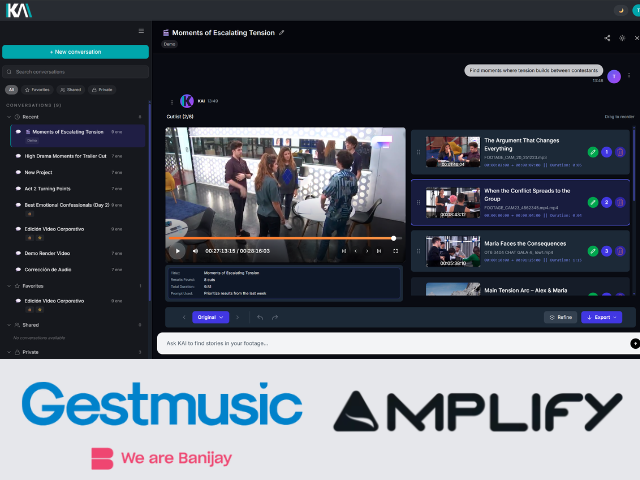Image resolution: width=640 pixels, height=480 pixels.
Task: Edit Maria Faces the Consequences clip
Action: click(x=593, y=251)
